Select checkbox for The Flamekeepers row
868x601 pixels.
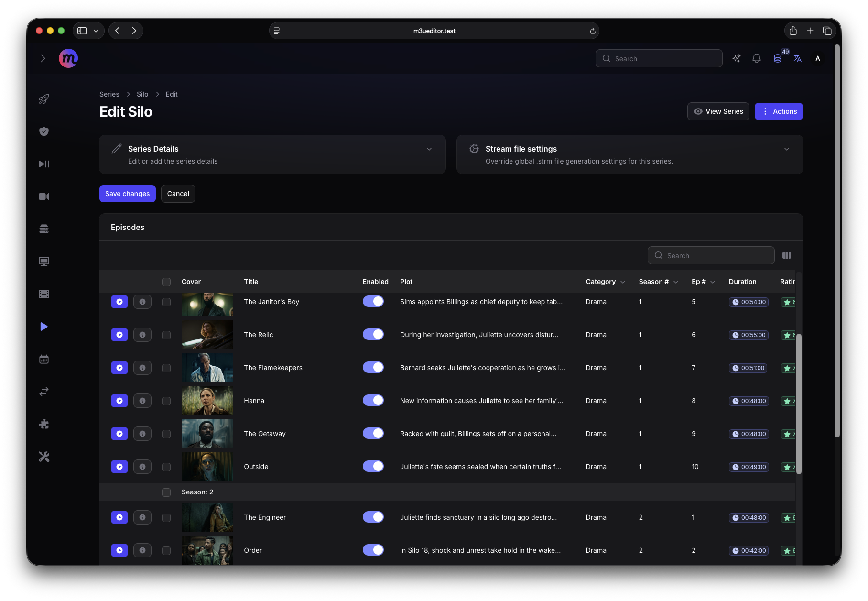166,368
